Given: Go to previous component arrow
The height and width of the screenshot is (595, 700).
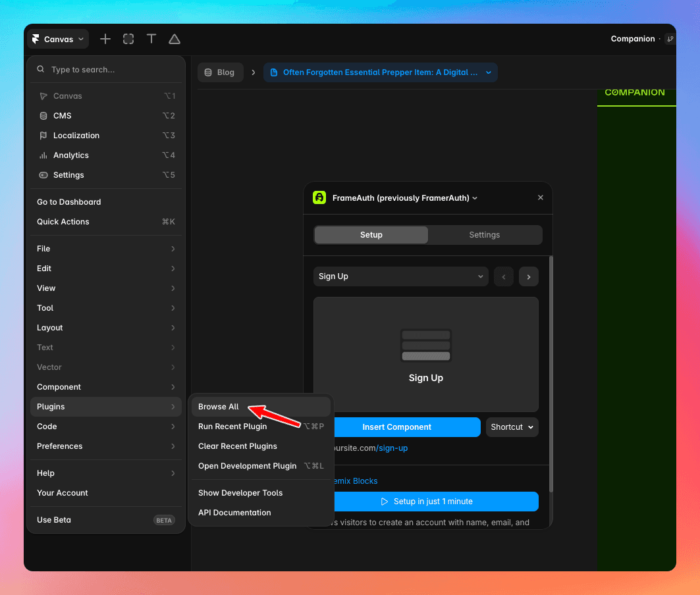Looking at the screenshot, I should (504, 276).
